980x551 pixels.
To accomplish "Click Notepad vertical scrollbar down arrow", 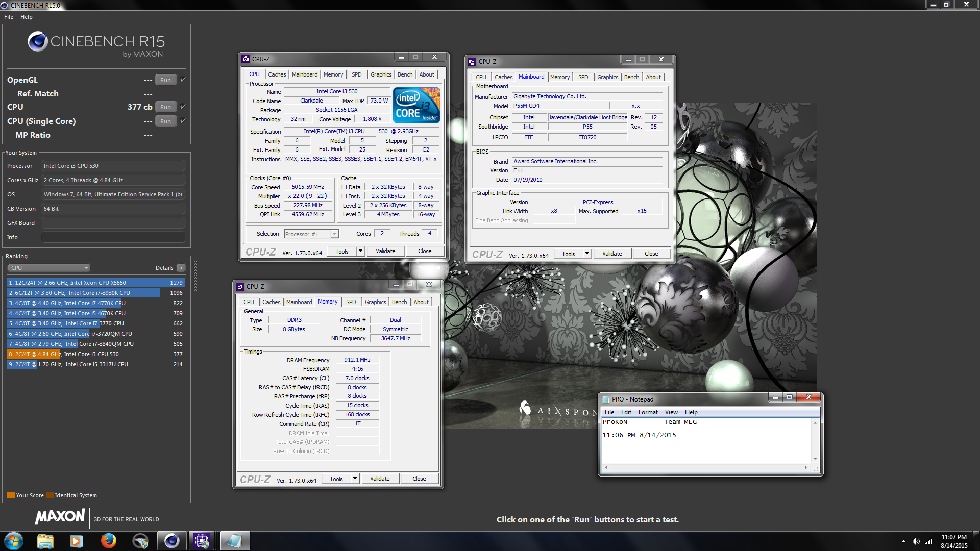I will (815, 459).
